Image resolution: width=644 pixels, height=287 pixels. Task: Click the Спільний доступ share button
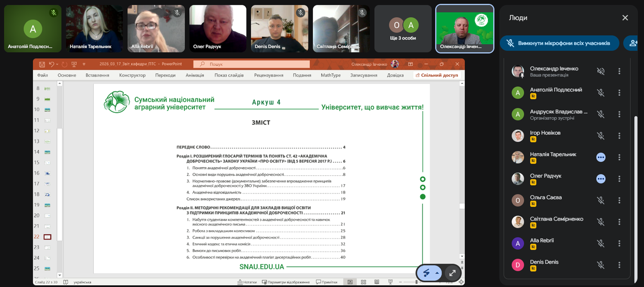point(437,75)
